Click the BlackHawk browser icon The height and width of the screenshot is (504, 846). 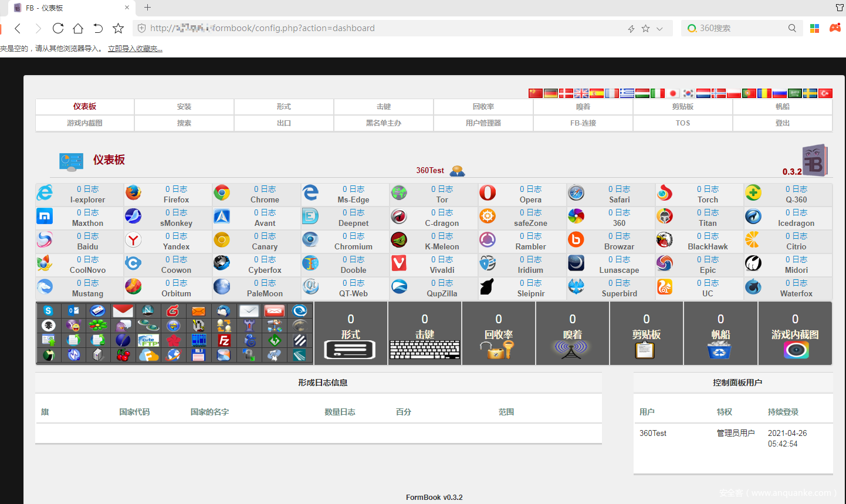(x=665, y=239)
